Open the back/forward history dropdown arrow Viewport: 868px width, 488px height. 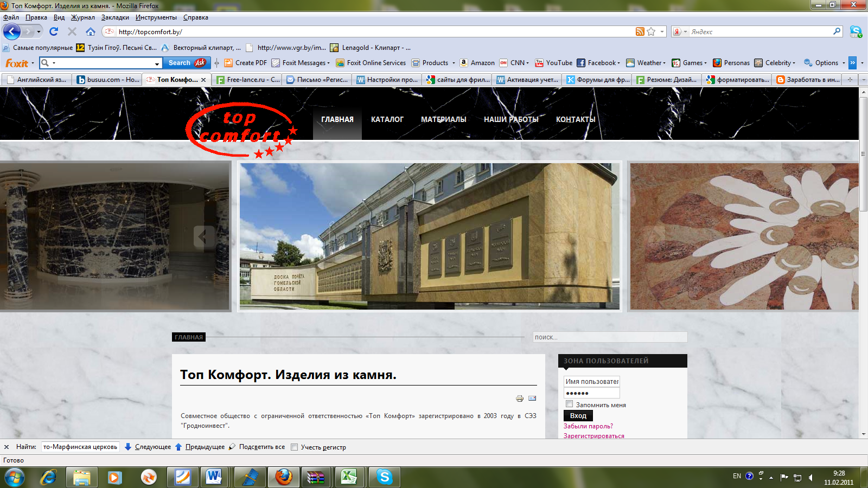coord(39,31)
